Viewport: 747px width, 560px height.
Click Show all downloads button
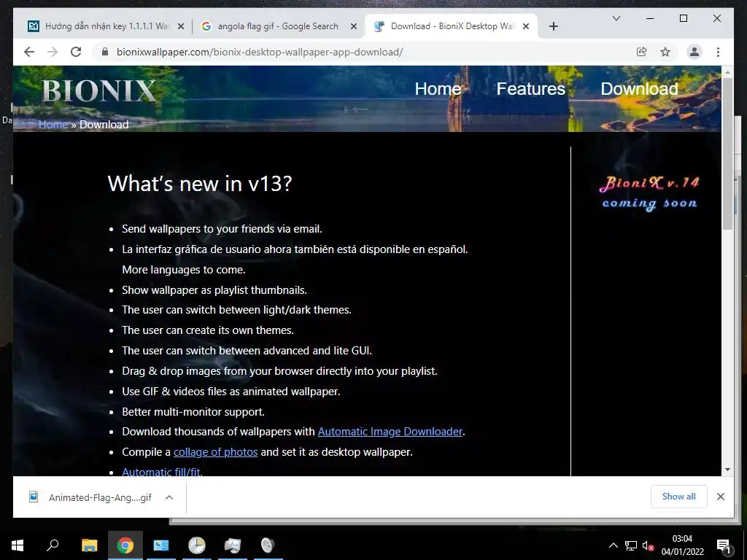pos(679,496)
